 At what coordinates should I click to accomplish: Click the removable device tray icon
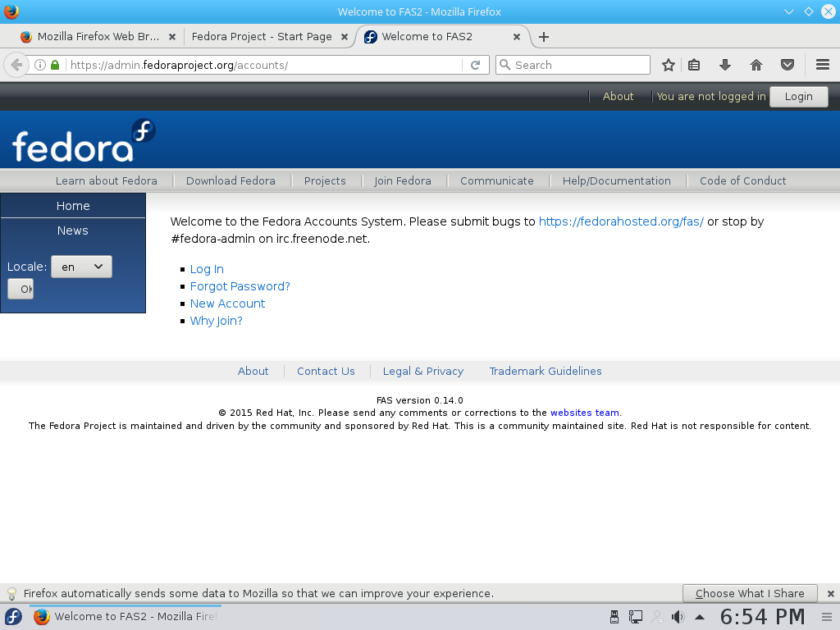click(x=614, y=617)
